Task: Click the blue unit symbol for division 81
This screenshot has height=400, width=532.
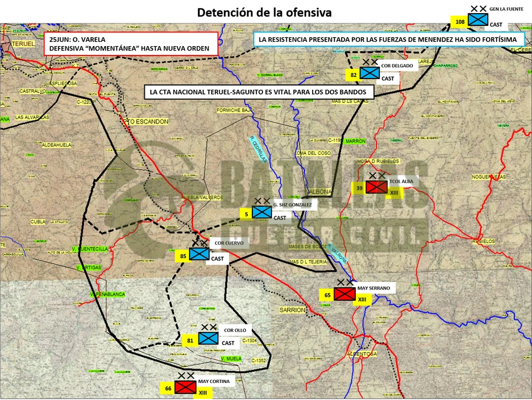Action: (208, 338)
